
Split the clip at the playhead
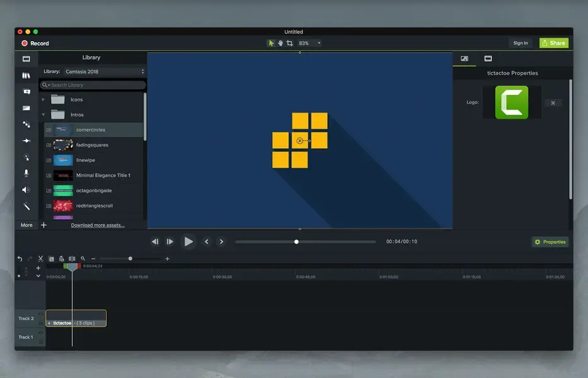(x=71, y=258)
